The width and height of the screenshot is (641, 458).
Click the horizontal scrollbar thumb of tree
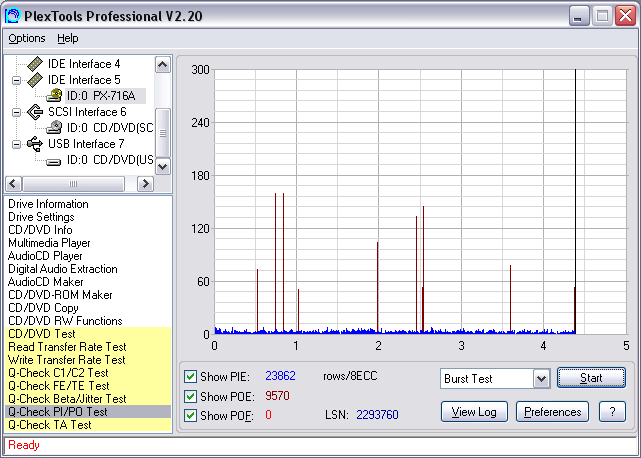74,184
